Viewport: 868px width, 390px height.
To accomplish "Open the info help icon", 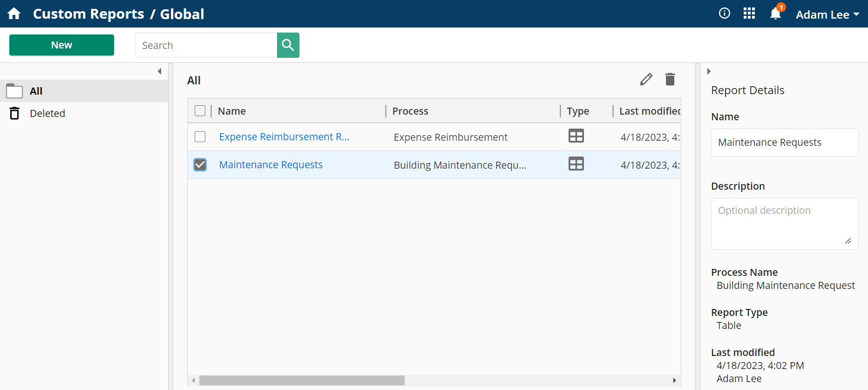I will [x=724, y=14].
